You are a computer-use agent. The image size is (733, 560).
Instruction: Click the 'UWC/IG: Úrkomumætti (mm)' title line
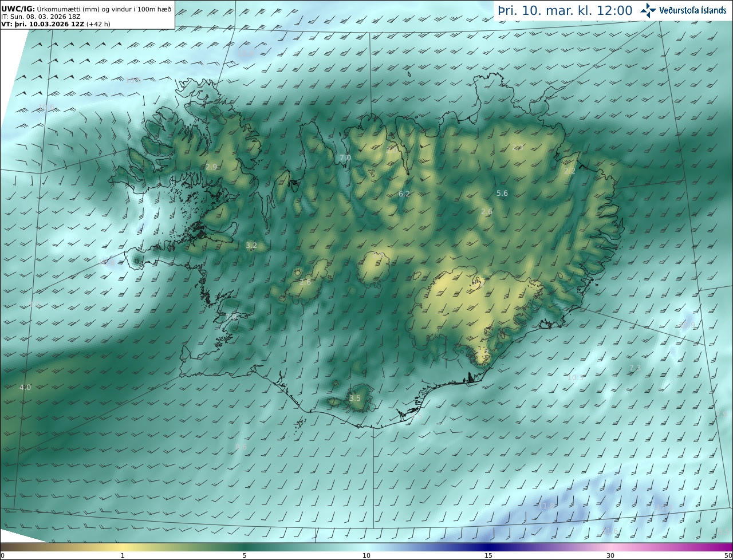point(86,9)
